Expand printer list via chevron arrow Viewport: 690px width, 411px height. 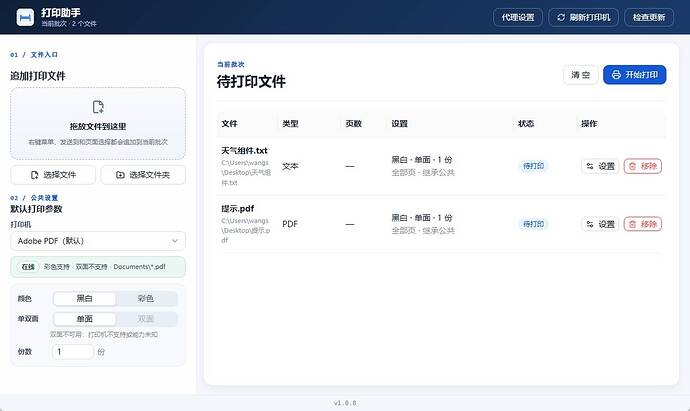coord(175,241)
